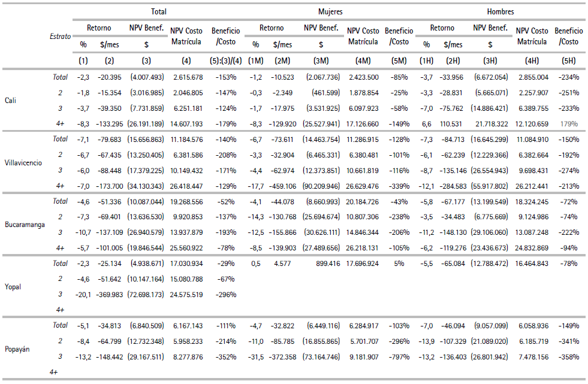Select the Cali row label
Image resolution: width=588 pixels, height=384 pixels.
pyautogui.click(x=12, y=100)
